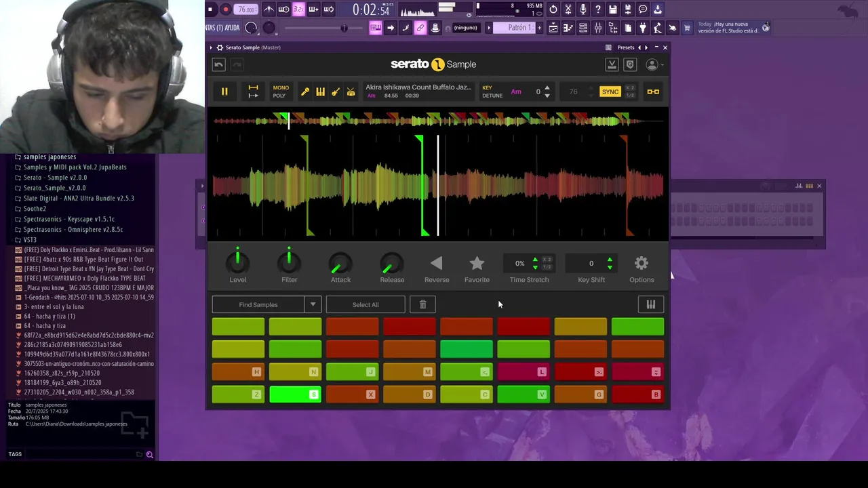Click the shield license icon in Serato header

tap(630, 64)
